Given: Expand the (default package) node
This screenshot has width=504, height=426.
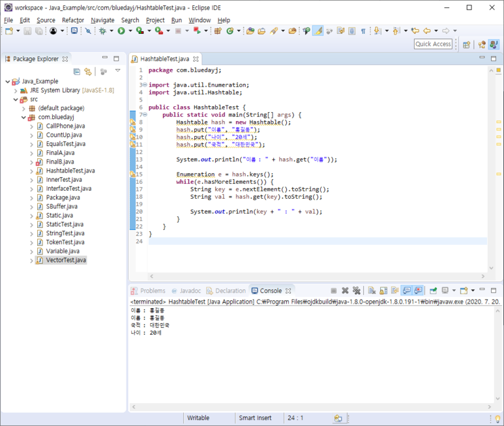Looking at the screenshot, I should point(23,109).
